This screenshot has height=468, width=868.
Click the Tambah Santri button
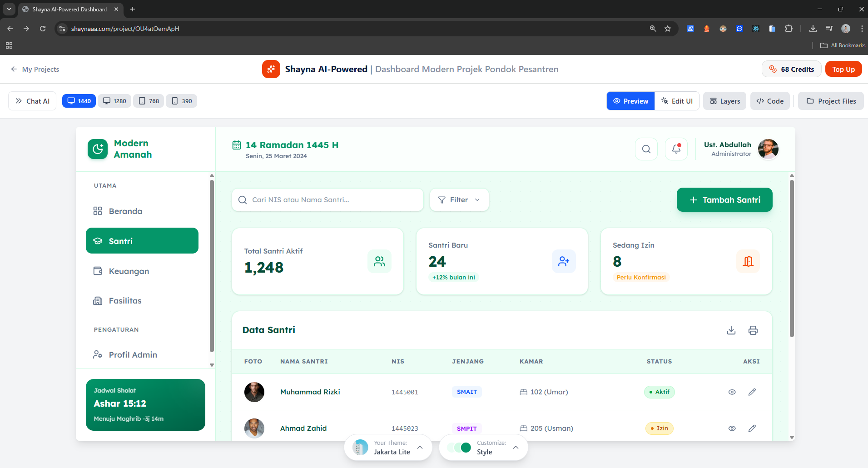[724, 200]
